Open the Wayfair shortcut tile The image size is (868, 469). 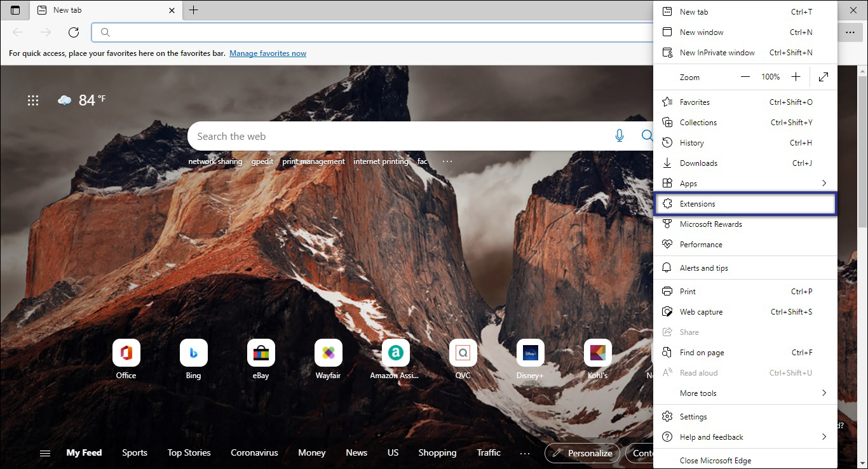click(x=328, y=352)
